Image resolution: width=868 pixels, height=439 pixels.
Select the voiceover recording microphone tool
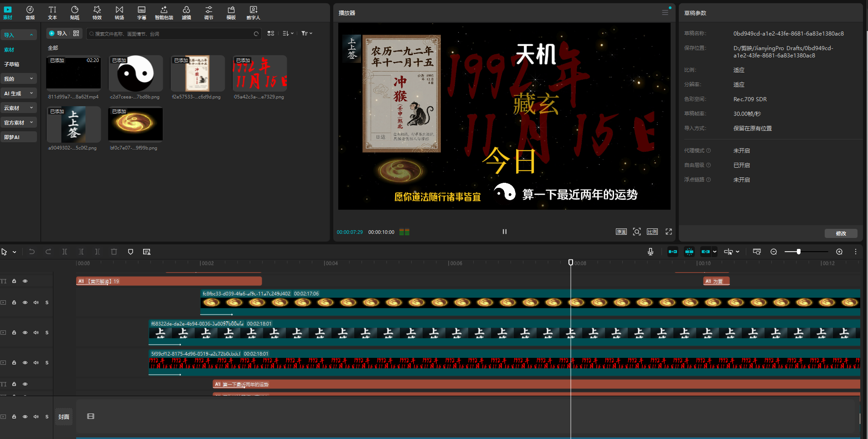point(651,251)
